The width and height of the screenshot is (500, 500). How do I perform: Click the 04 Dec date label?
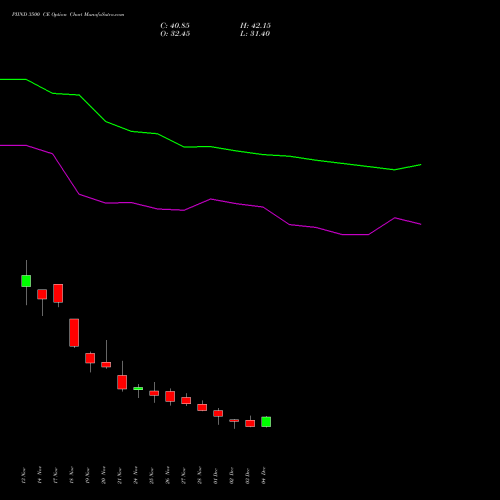coord(264,475)
